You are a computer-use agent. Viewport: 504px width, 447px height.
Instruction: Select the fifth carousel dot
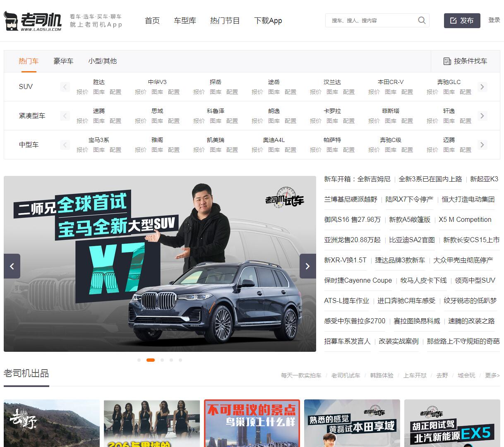pos(180,360)
